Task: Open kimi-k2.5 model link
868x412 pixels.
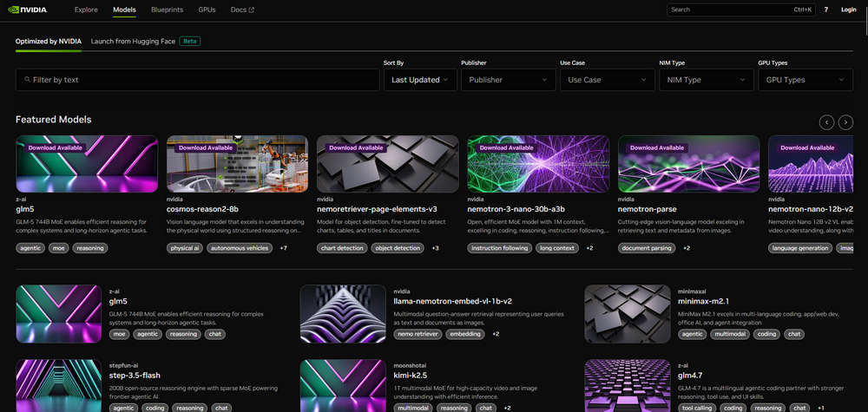Action: [411, 376]
